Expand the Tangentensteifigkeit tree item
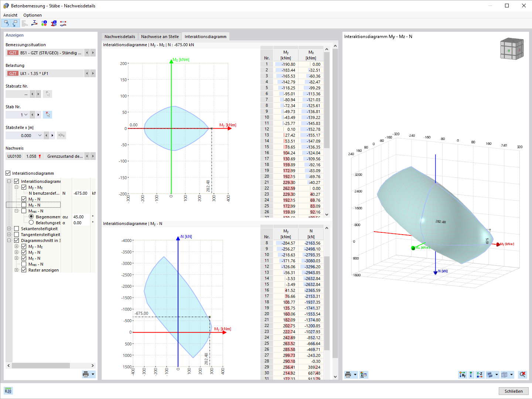The width and height of the screenshot is (532, 399). click(8, 235)
